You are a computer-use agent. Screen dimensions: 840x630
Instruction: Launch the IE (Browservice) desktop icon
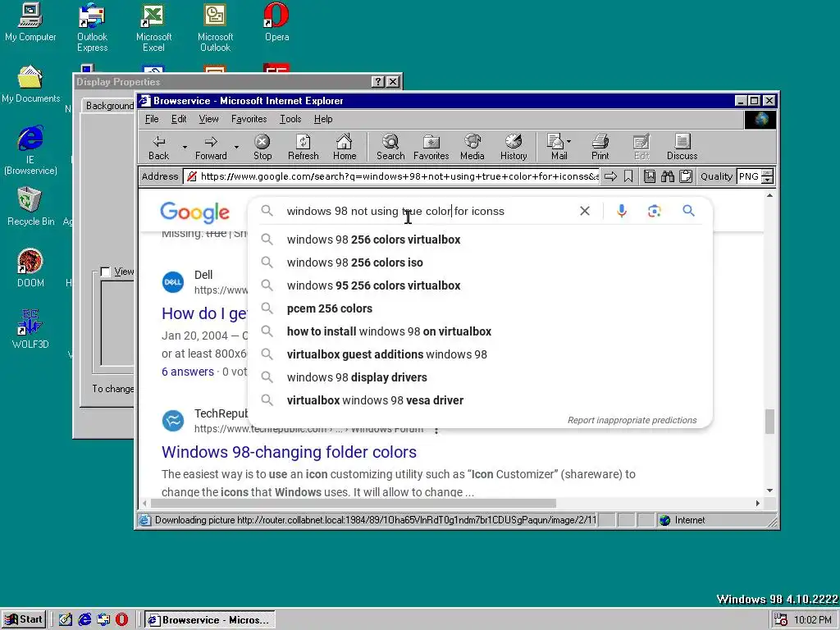[30, 150]
